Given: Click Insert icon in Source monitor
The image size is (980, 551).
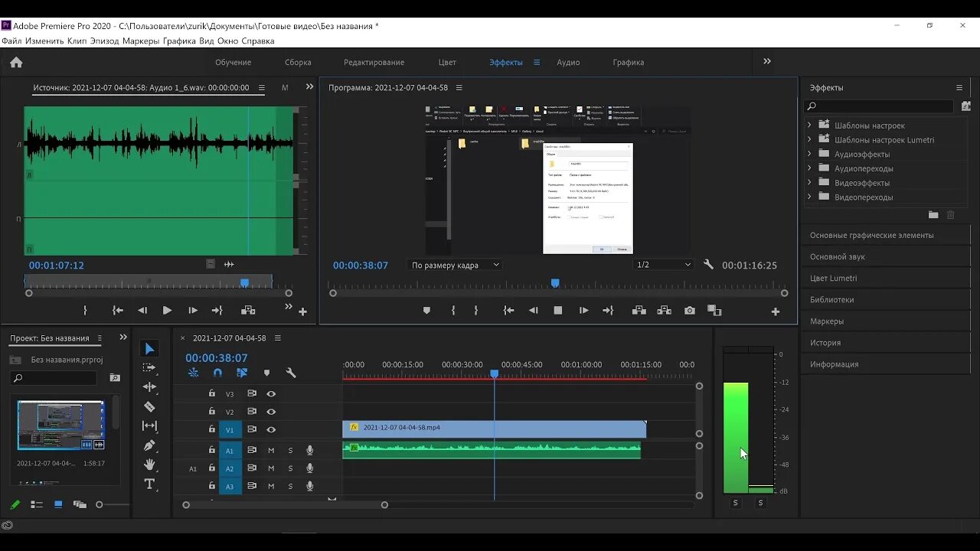Looking at the screenshot, I should pos(248,311).
